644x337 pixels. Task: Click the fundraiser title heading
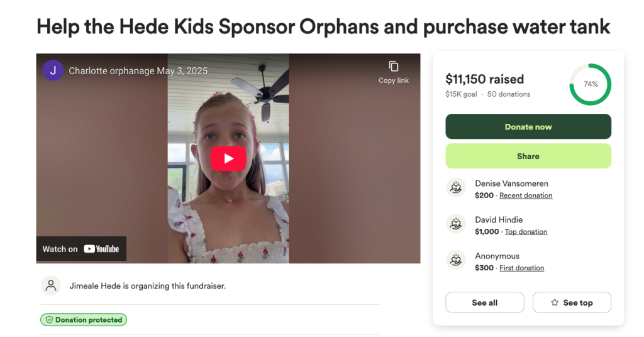[323, 26]
